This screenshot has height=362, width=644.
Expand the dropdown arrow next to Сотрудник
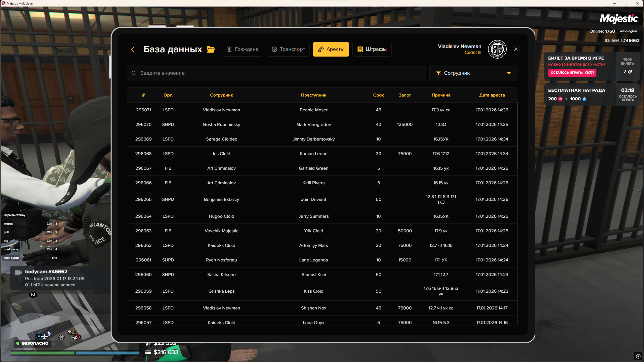pos(509,73)
